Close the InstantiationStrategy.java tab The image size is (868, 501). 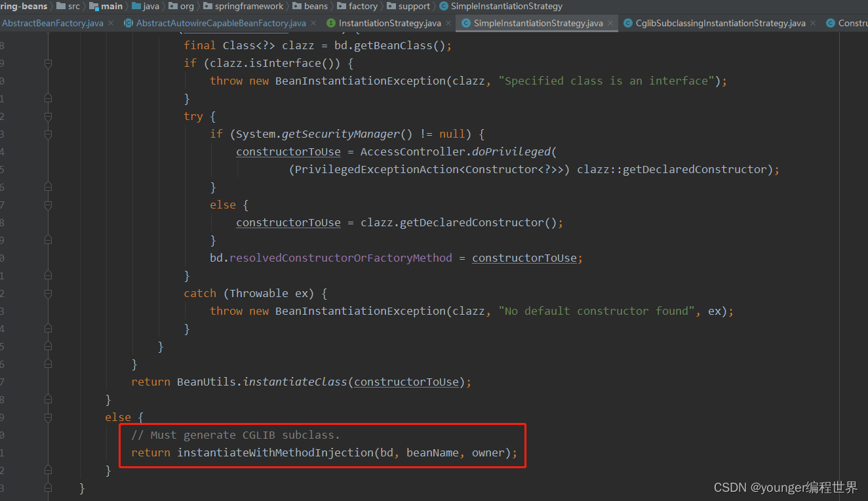click(448, 23)
